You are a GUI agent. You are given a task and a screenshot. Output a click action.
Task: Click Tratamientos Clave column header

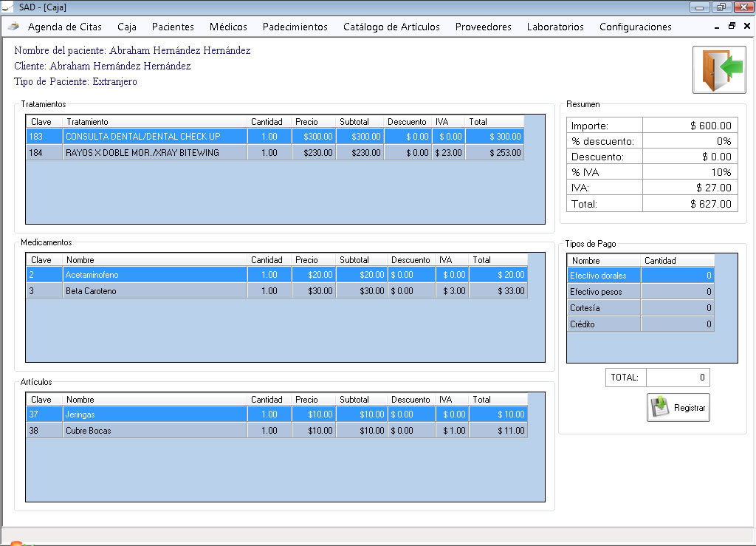tap(44, 122)
